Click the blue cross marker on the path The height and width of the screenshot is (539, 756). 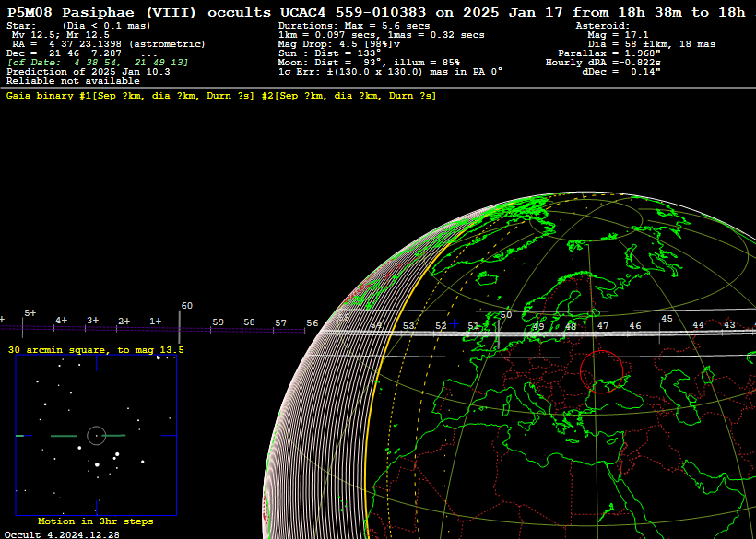pyautogui.click(x=454, y=324)
